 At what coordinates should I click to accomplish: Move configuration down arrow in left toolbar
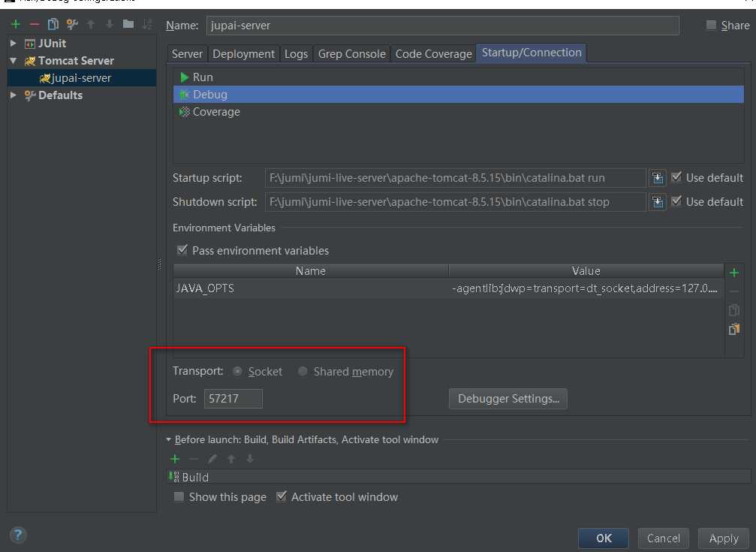(x=110, y=24)
